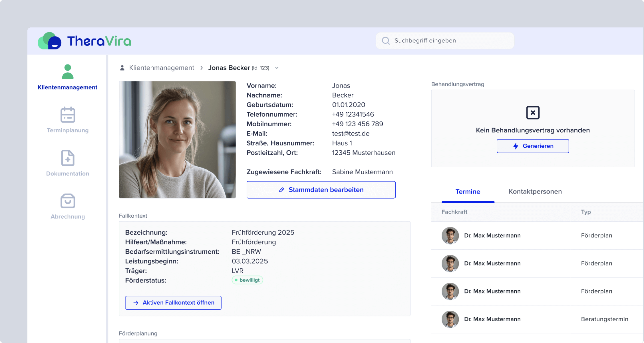Expand the chevron next to Jonas Becker
Screen dimensions: 644x343
(x=276, y=68)
